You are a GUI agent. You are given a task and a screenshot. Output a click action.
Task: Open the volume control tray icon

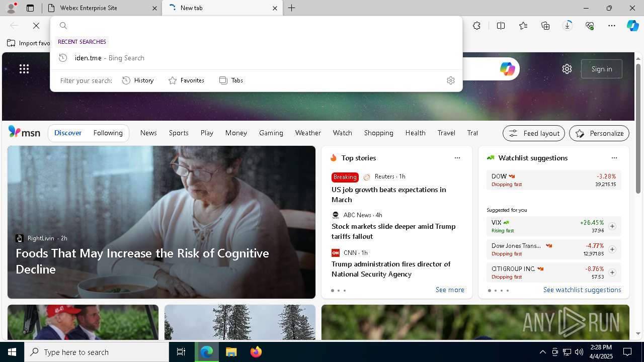pyautogui.click(x=579, y=352)
